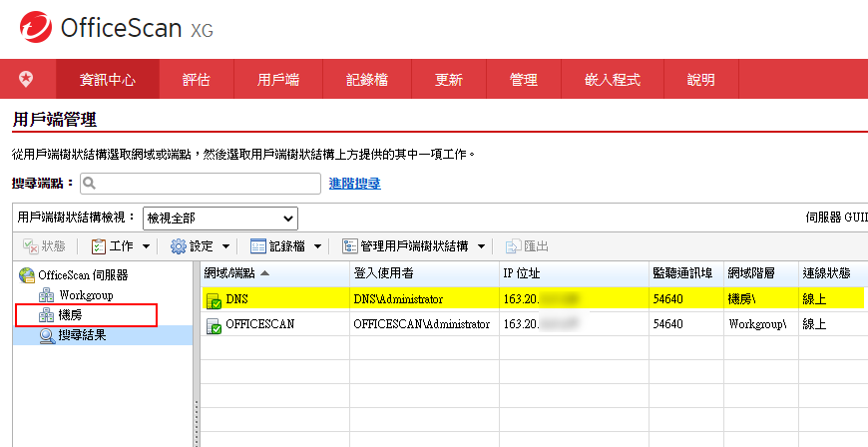The image size is (868, 447).
Task: Open the favorites star menu icon
Action: [26, 79]
